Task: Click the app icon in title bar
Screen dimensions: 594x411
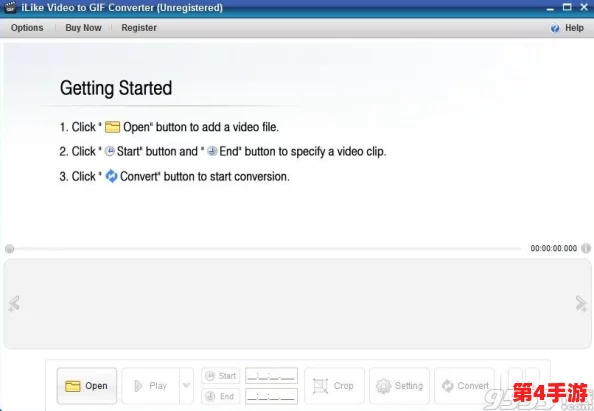Action: click(11, 7)
